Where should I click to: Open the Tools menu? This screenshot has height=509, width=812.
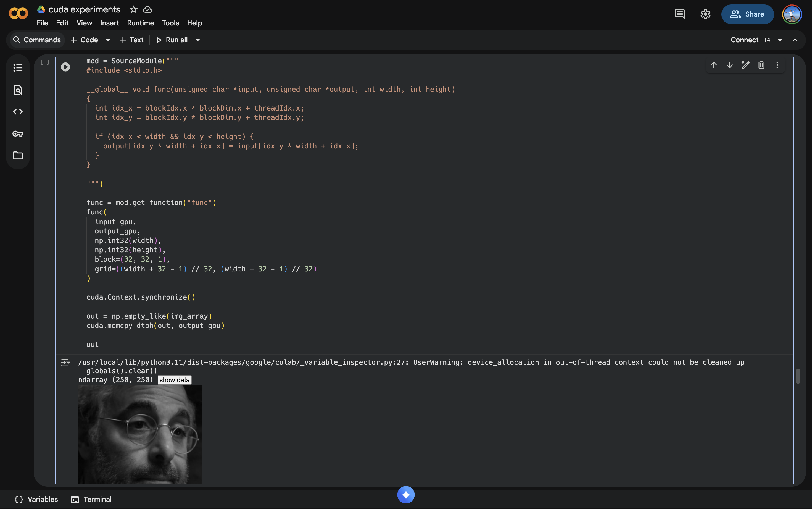tap(170, 23)
